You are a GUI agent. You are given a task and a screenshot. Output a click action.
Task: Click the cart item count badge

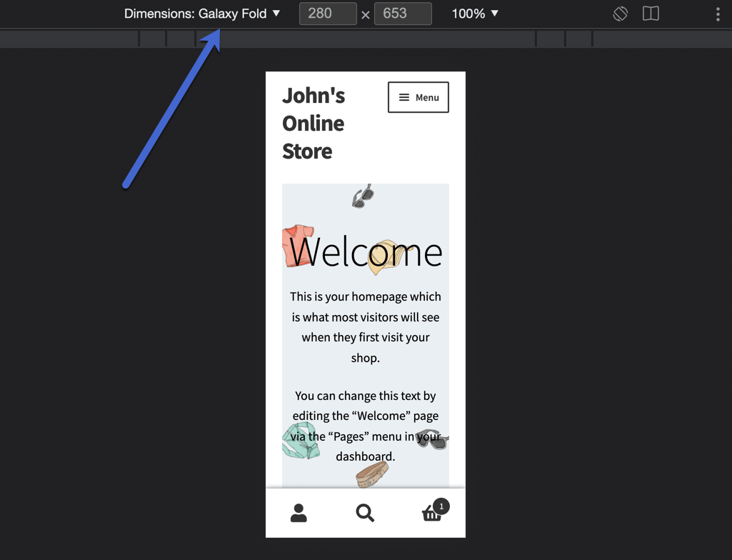click(x=441, y=506)
